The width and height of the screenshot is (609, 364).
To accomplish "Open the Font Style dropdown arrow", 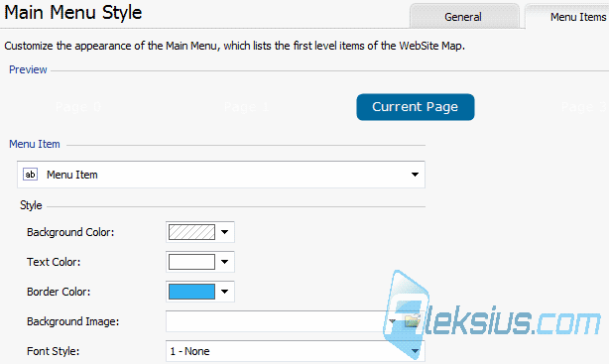I will click(415, 351).
